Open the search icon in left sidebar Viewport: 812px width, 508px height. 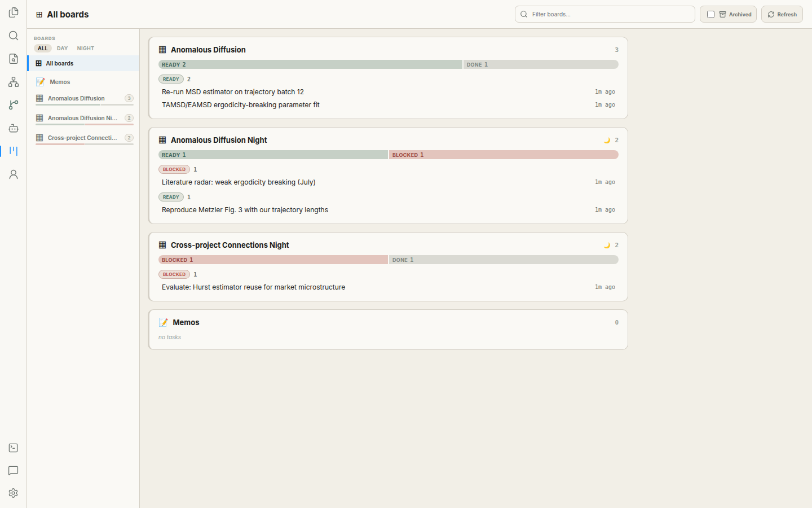pyautogui.click(x=14, y=36)
